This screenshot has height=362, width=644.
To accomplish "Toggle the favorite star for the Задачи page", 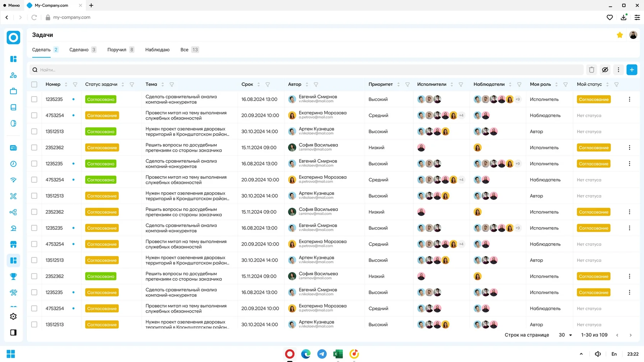I will point(620,35).
